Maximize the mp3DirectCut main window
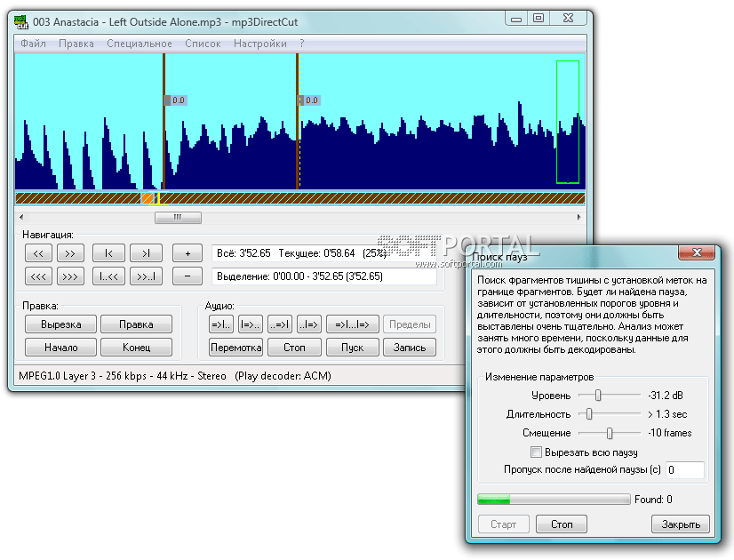The width and height of the screenshot is (734, 560). pyautogui.click(x=539, y=19)
